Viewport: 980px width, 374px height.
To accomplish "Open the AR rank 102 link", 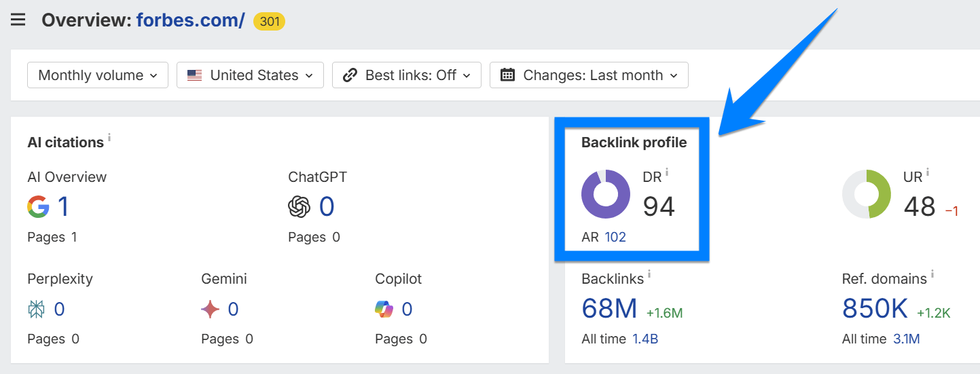I will pos(615,238).
